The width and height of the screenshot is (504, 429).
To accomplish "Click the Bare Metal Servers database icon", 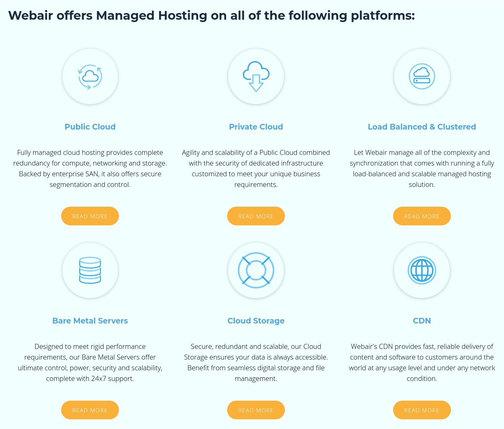I will (90, 270).
